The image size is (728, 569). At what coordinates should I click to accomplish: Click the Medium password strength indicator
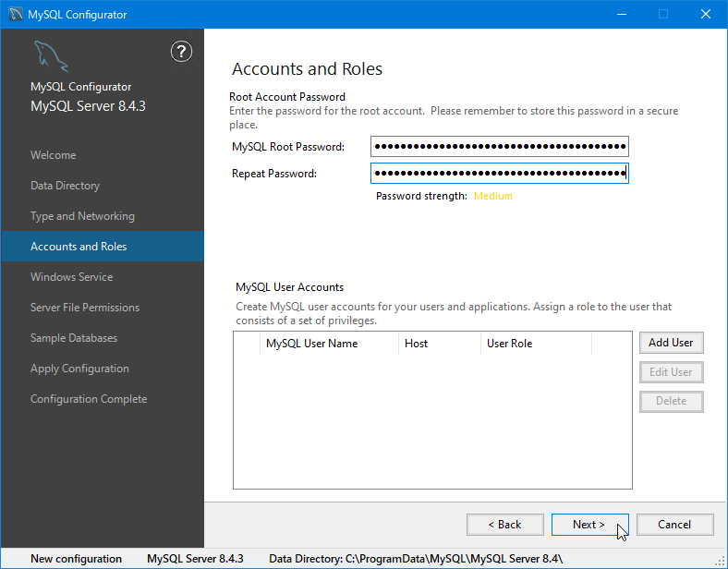tap(493, 196)
